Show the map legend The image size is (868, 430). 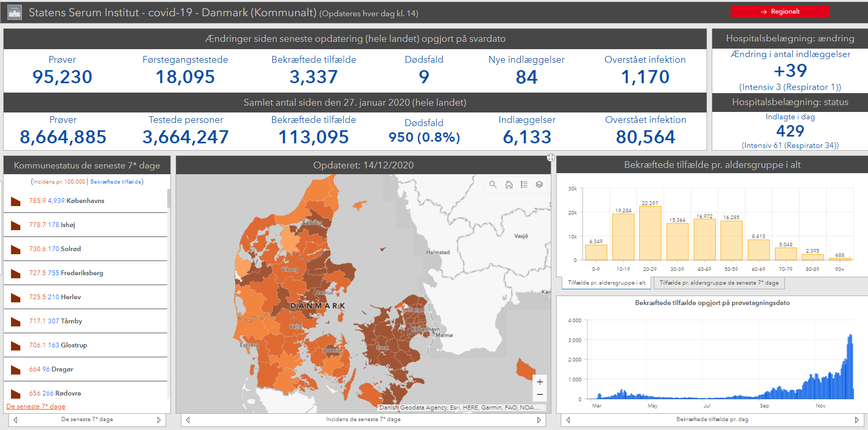pos(524,185)
